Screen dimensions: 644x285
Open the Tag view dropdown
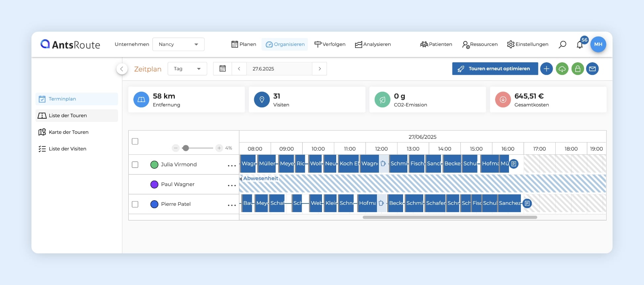(187, 69)
